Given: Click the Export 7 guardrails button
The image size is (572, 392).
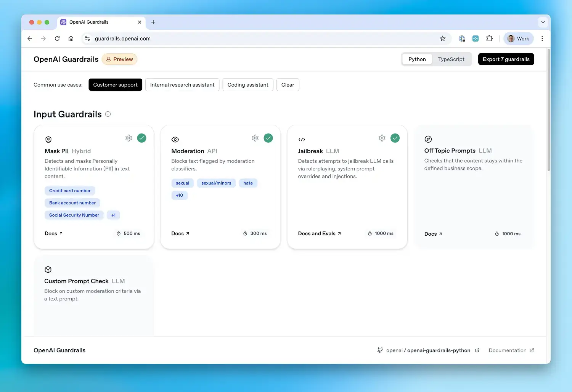Looking at the screenshot, I should coord(506,59).
